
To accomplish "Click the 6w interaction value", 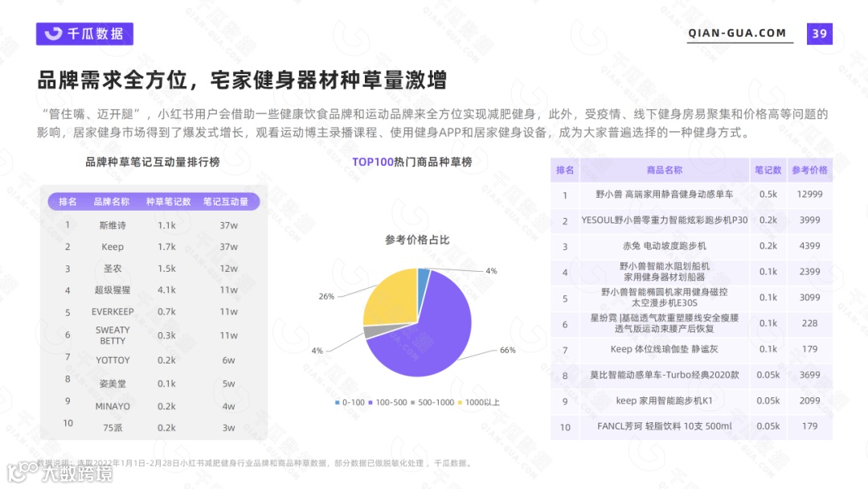I will pos(228,360).
